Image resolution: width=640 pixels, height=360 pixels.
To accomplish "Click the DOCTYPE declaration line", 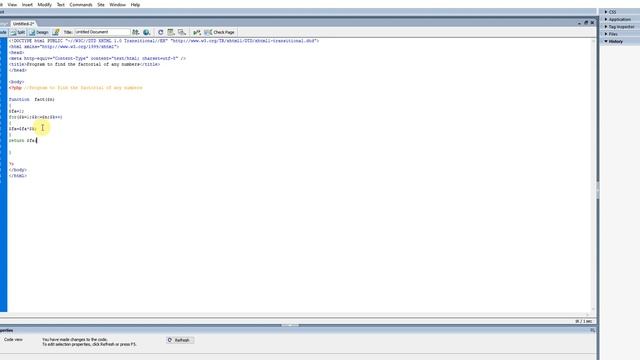I will 164,41.
